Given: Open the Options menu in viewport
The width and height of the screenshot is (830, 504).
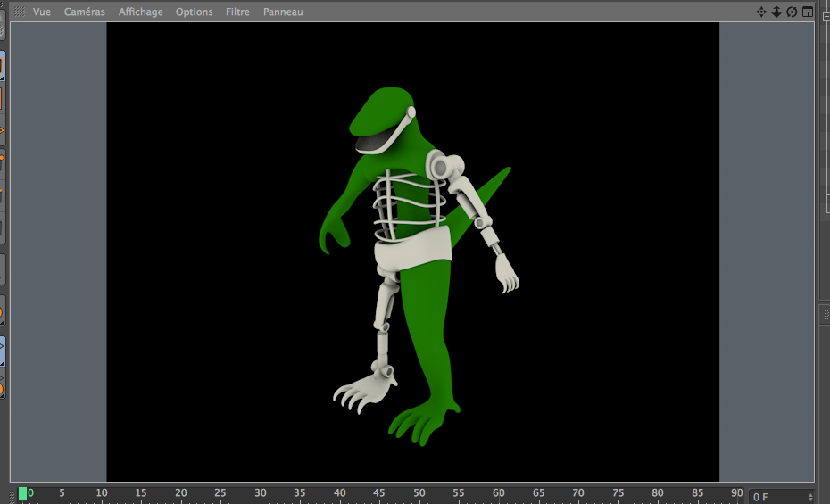Looking at the screenshot, I should [194, 12].
